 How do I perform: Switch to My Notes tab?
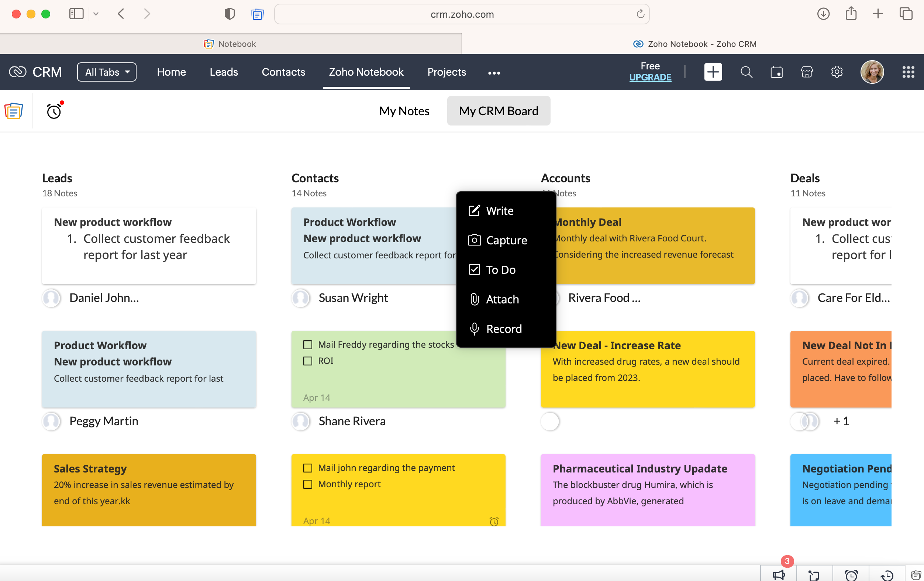[404, 111]
